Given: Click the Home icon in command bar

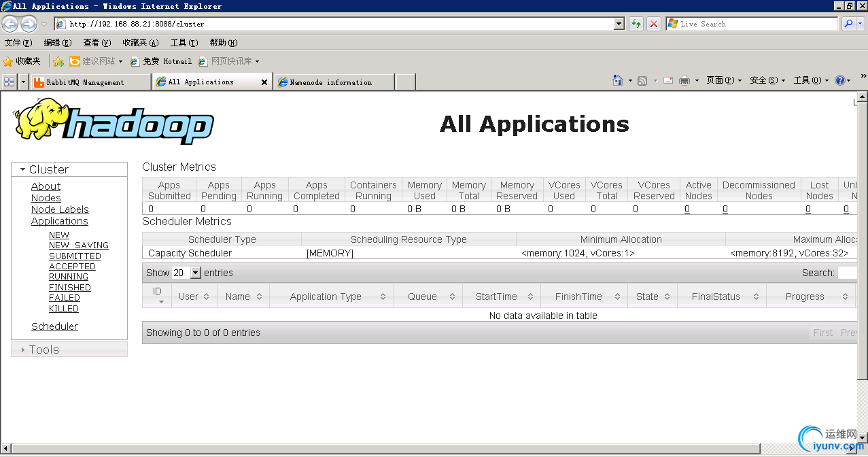Looking at the screenshot, I should [617, 80].
